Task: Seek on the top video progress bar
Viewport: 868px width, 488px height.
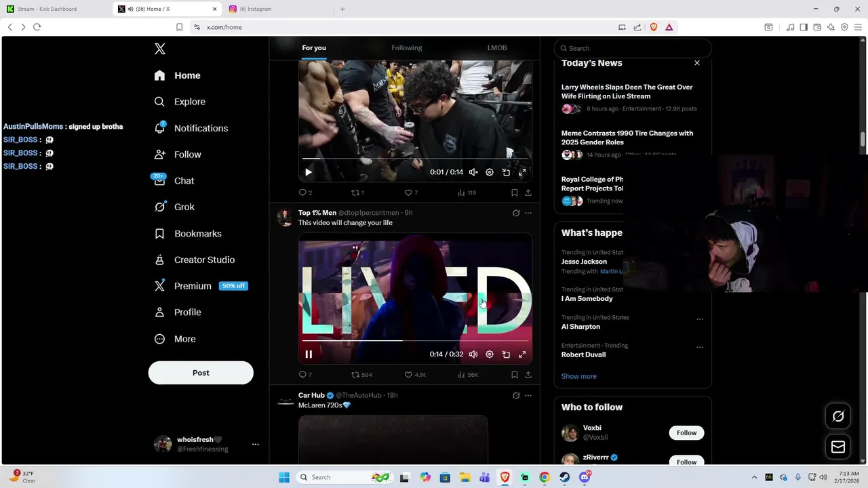Action: [x=415, y=159]
